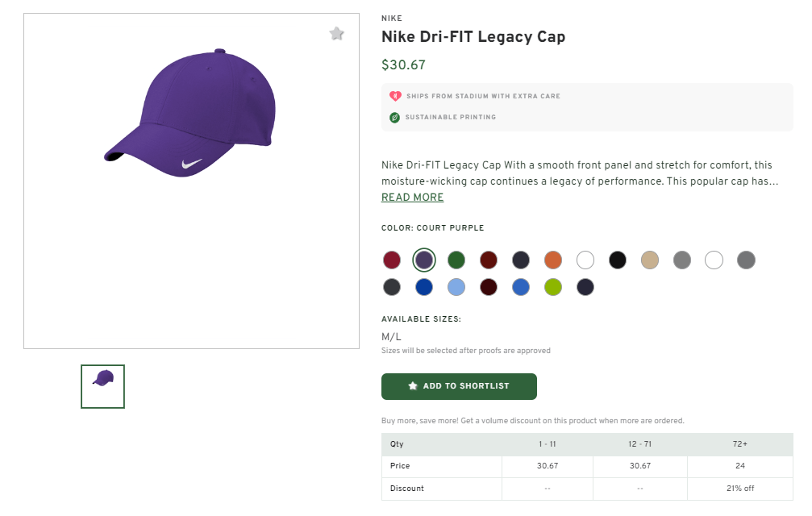The width and height of the screenshot is (812, 516).
Task: Select the Court Purple color swatch
Action: (424, 260)
